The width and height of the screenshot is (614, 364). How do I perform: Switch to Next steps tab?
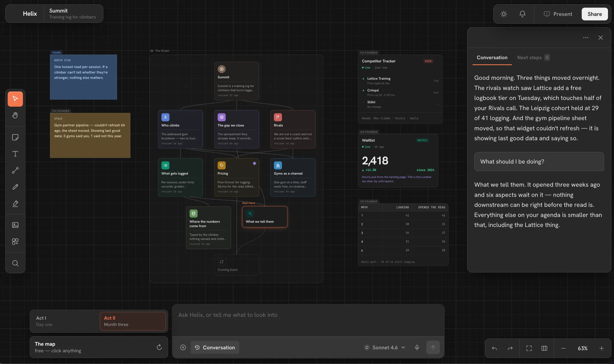click(533, 58)
